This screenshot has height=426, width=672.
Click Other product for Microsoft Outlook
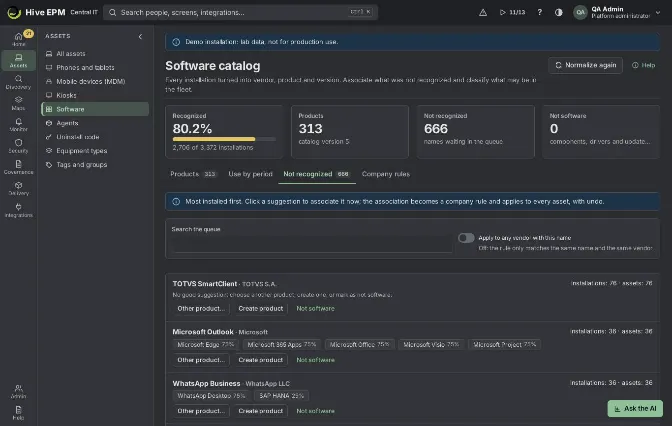201,360
